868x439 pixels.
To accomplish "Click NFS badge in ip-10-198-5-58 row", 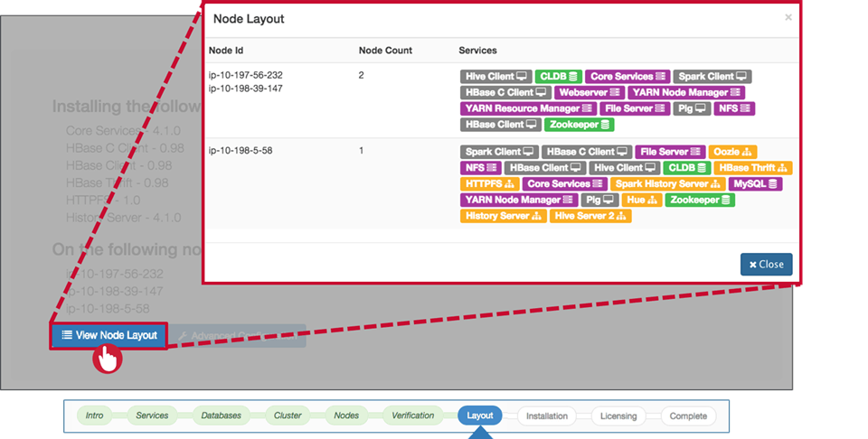I will [x=480, y=167].
